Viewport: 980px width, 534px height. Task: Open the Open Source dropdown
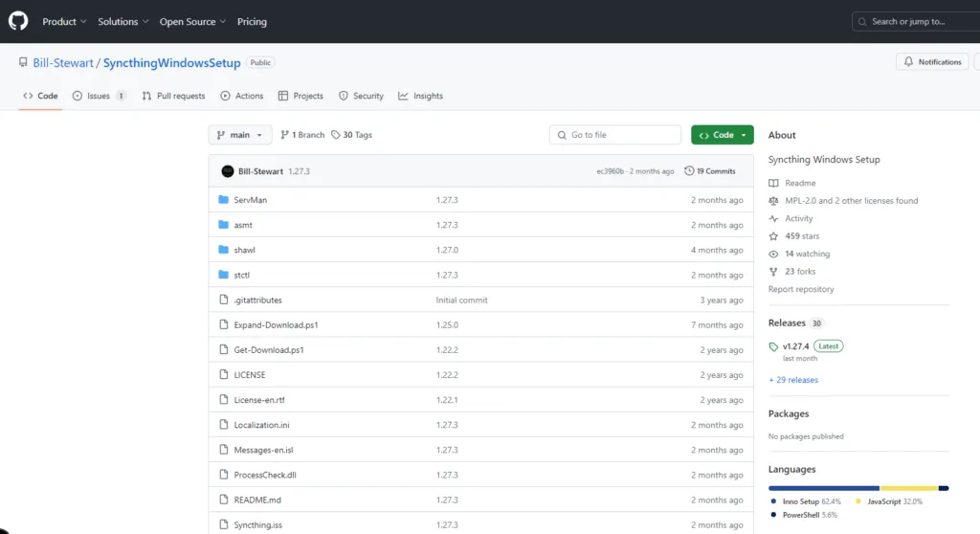click(x=192, y=21)
